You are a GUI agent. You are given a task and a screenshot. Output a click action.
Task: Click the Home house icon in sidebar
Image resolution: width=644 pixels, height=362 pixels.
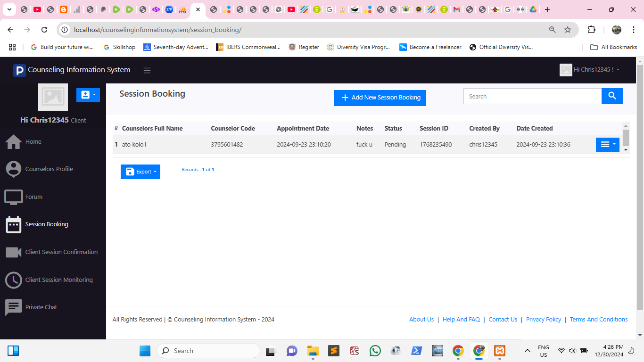pos(13,141)
